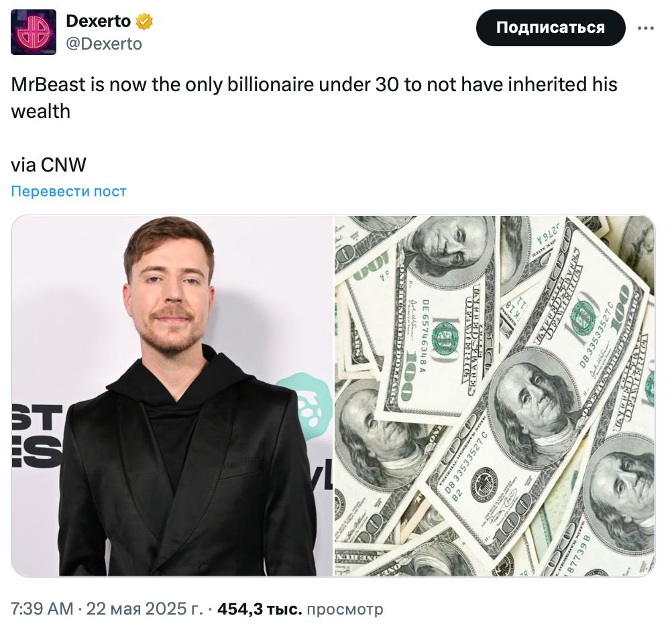Open the three-dot more options menu
672x630 pixels.
coord(645,28)
